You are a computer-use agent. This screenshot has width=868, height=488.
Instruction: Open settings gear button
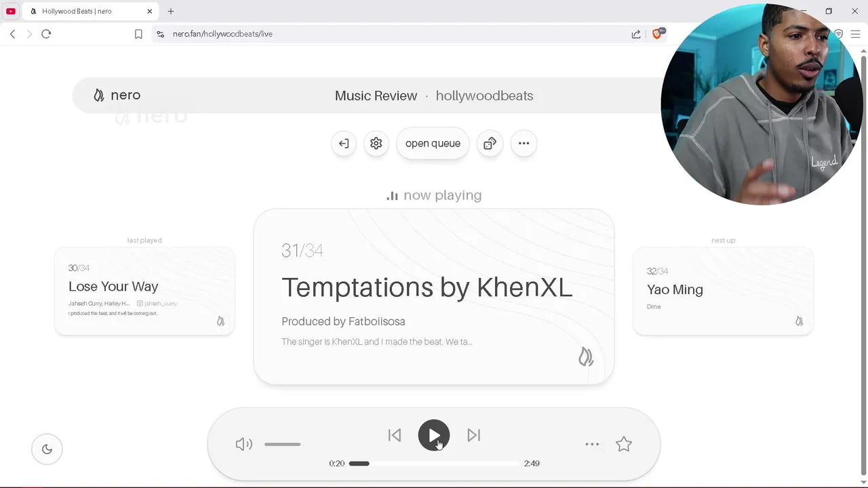click(x=376, y=143)
